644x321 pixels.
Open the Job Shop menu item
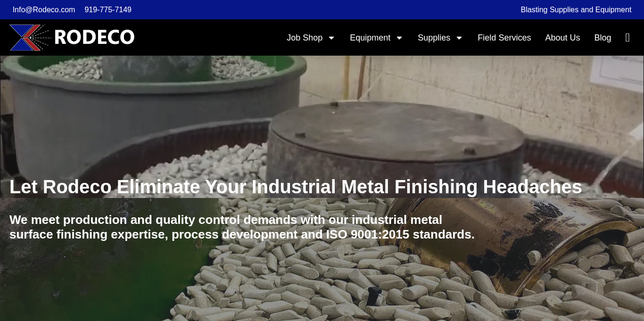pos(305,38)
